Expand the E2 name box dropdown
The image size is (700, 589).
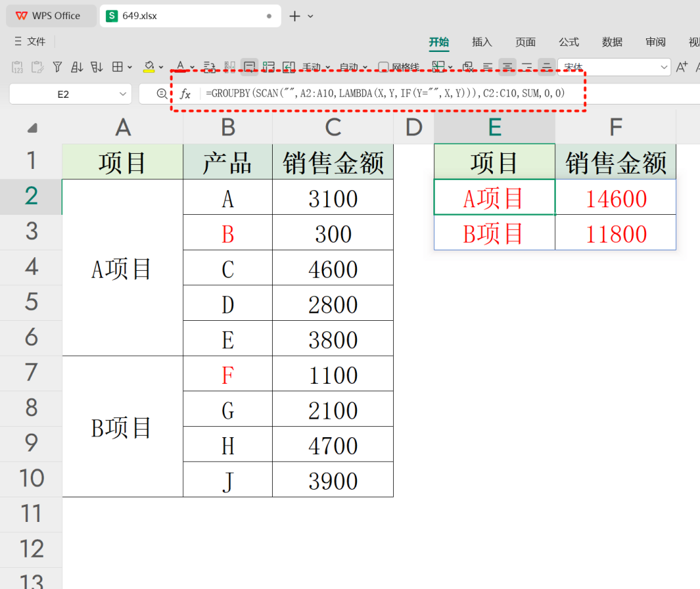coord(123,94)
